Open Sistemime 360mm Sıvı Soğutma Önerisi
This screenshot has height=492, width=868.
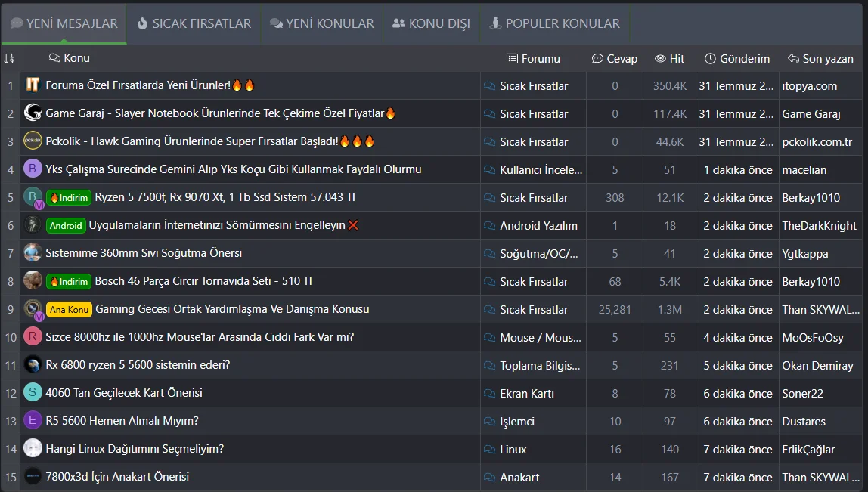point(144,253)
